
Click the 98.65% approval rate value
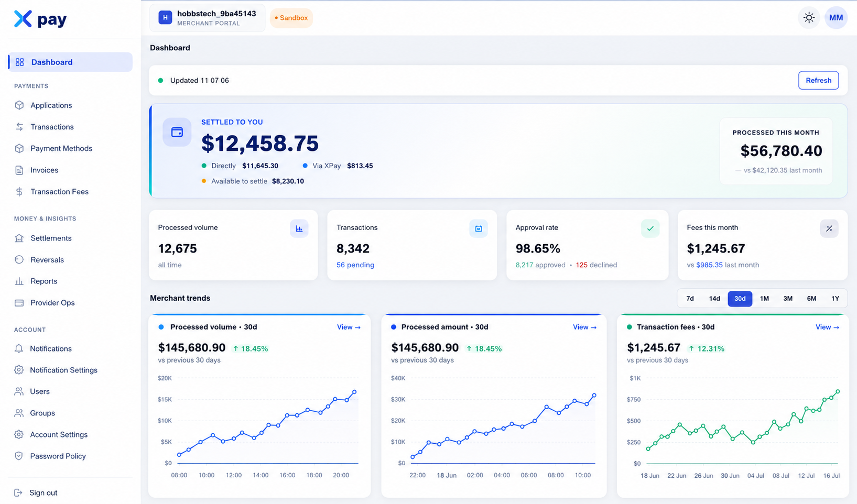point(538,248)
